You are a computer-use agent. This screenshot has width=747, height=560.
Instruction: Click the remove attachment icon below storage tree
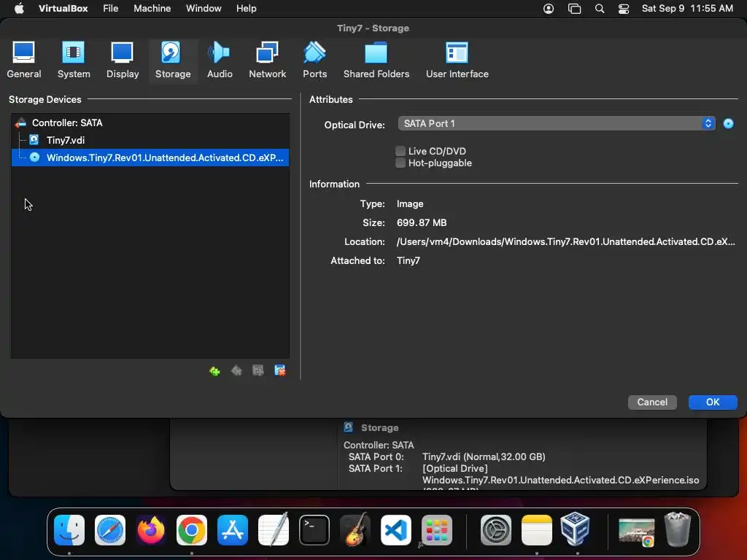pyautogui.click(x=280, y=371)
